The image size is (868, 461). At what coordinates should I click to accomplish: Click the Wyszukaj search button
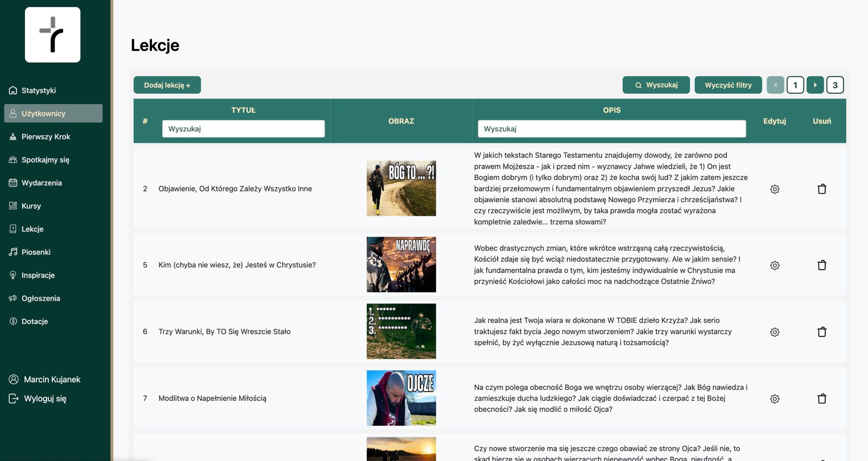(x=656, y=85)
